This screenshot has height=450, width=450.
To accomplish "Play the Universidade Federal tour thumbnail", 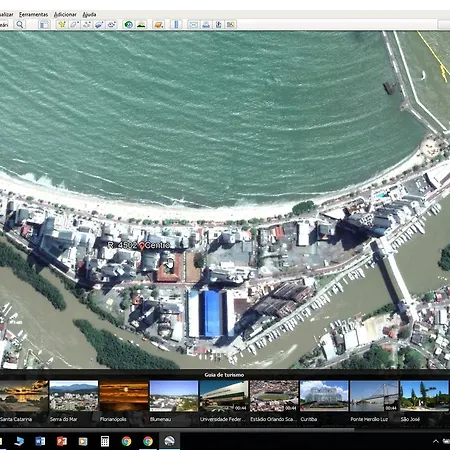I will pos(224,396).
